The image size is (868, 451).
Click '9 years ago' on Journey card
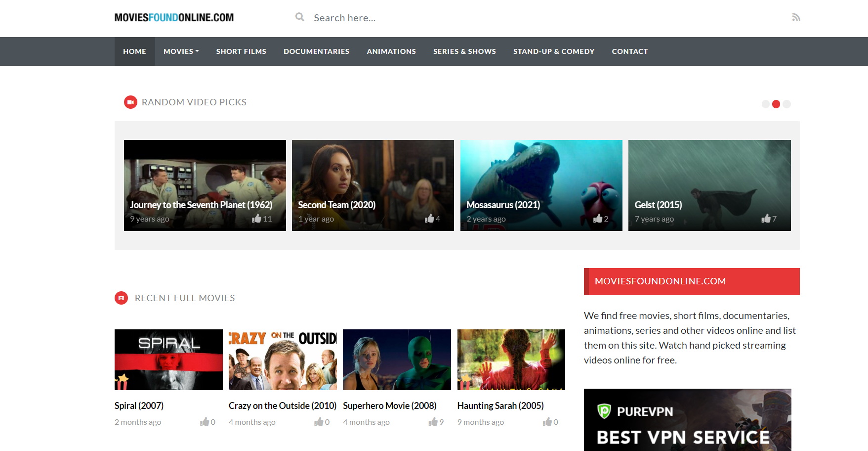(150, 219)
